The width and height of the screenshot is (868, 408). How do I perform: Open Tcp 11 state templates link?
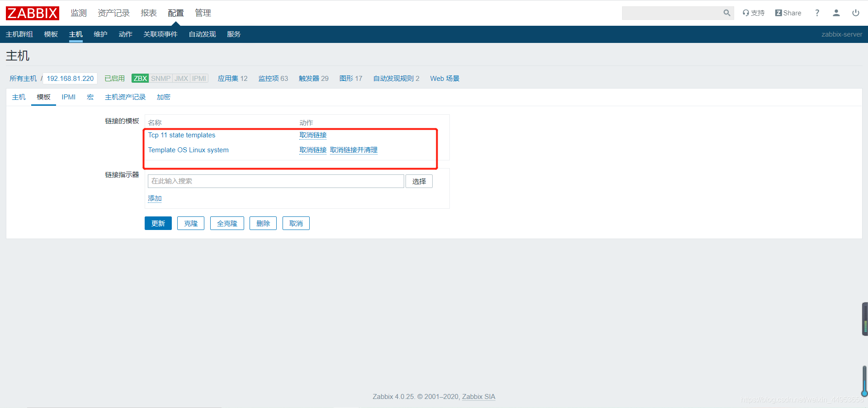182,135
